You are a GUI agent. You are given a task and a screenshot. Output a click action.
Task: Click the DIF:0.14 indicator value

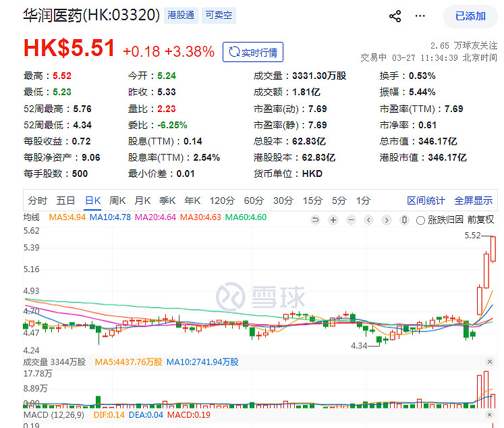(109, 414)
